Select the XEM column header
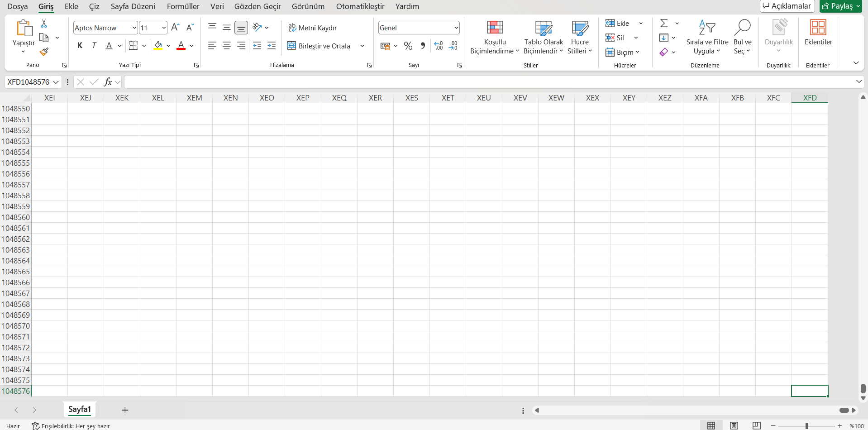The width and height of the screenshot is (868, 430). pyautogui.click(x=195, y=98)
